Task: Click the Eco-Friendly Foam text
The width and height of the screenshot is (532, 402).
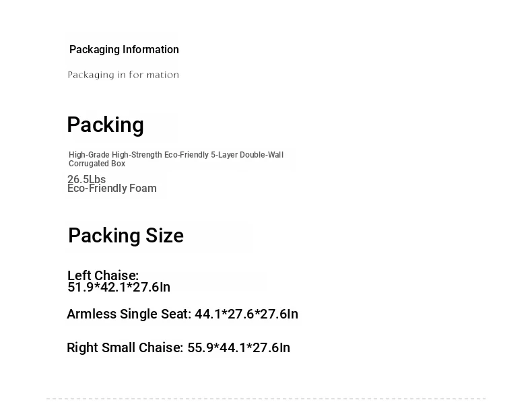Action: tap(112, 189)
